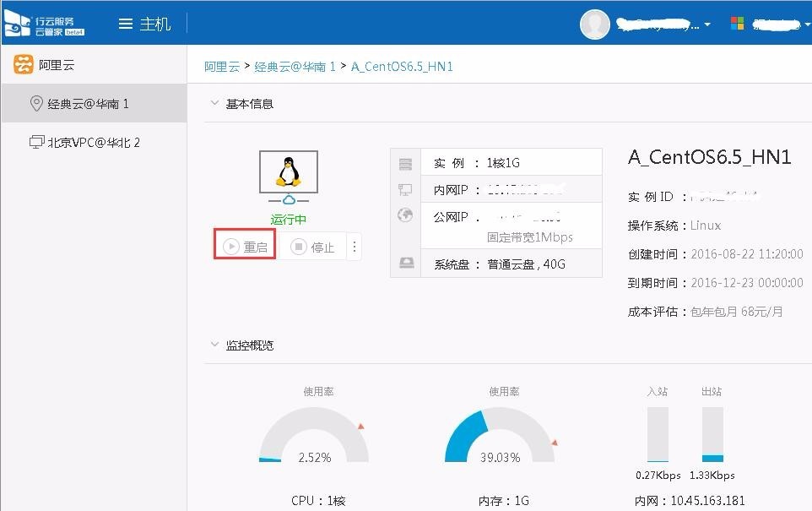Click the 普通云盘, 40G disk text
This screenshot has height=511, width=812.
tap(526, 264)
